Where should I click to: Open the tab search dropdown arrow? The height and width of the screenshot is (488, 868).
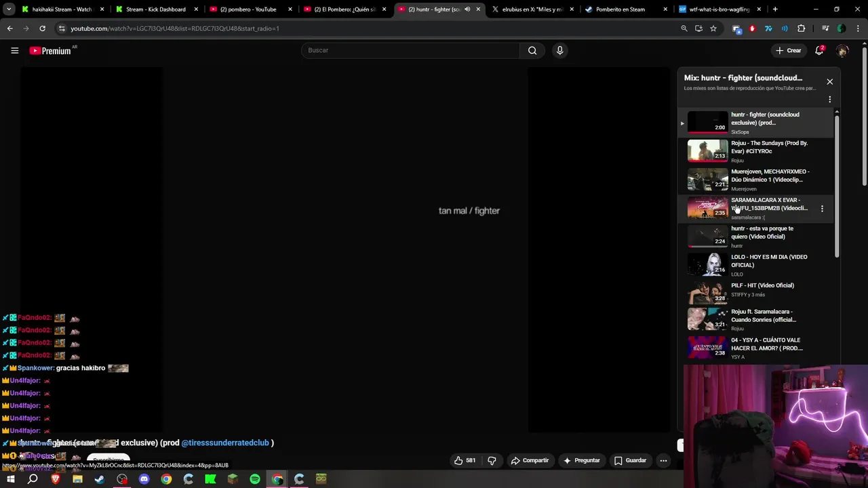click(9, 9)
